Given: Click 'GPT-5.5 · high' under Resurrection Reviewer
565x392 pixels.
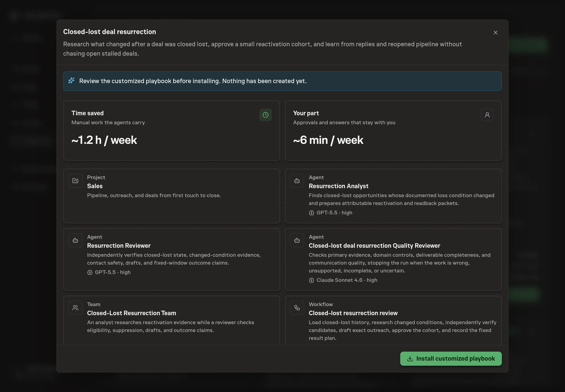Looking at the screenshot, I should coord(113,272).
